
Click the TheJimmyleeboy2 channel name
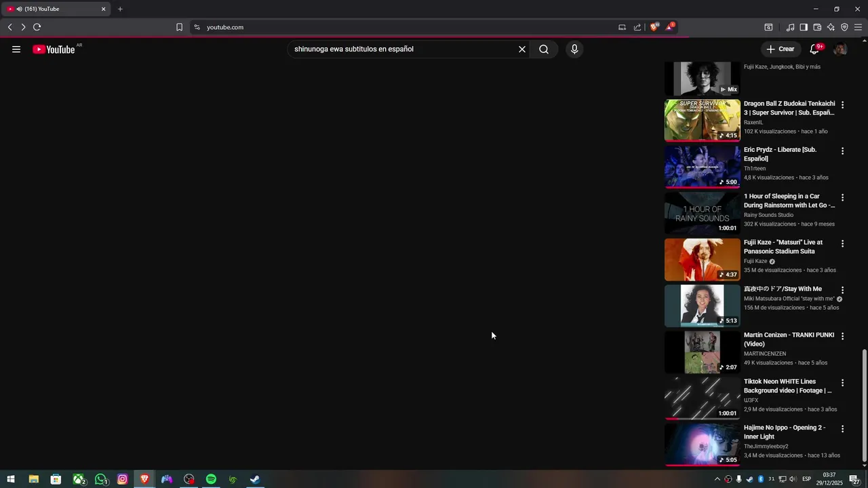(766, 447)
